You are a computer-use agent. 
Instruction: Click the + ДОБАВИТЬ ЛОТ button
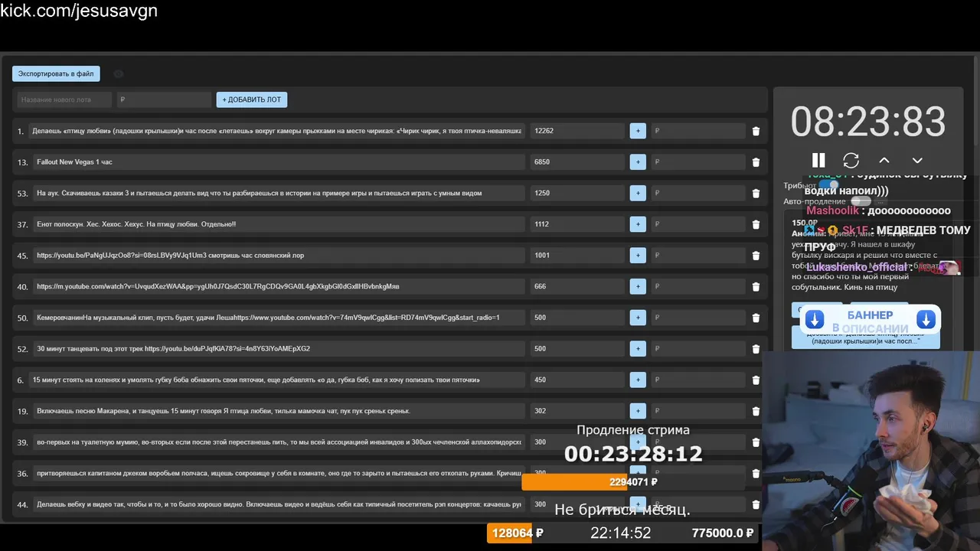[x=252, y=99]
